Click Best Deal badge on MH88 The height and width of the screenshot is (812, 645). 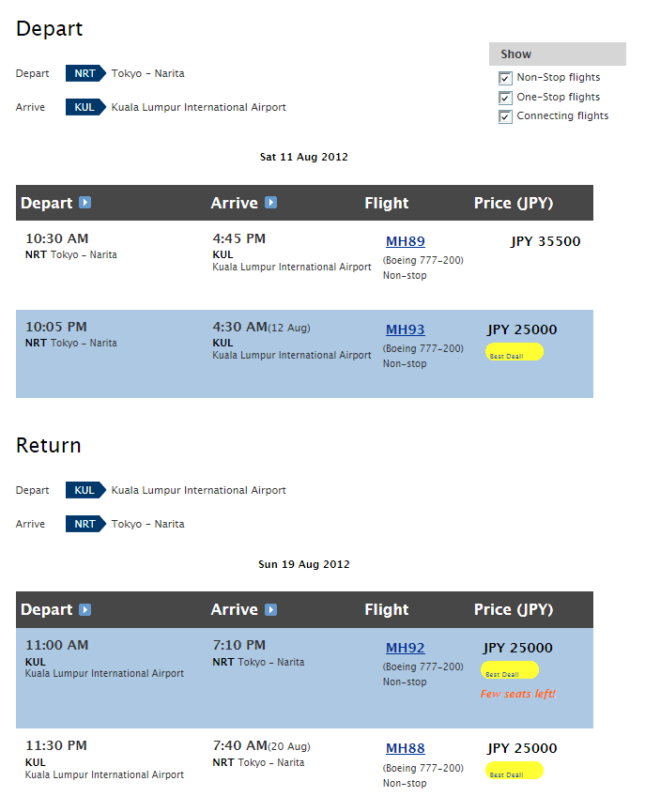(514, 771)
